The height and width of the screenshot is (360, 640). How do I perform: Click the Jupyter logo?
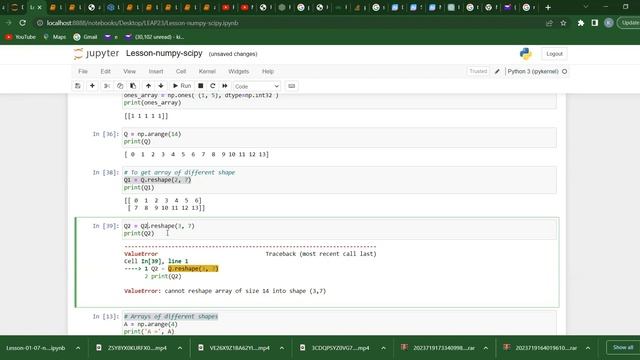97,53
